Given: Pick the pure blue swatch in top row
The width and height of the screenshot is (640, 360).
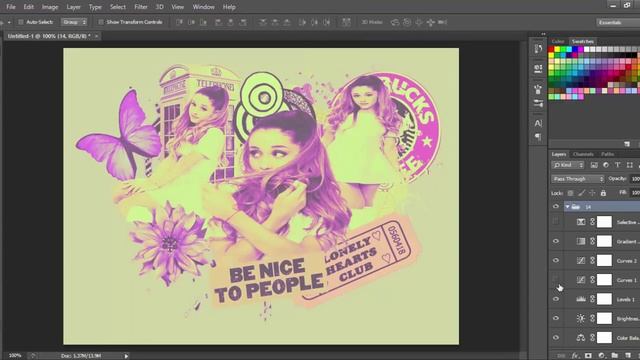Looking at the screenshot, I should pyautogui.click(x=575, y=49).
